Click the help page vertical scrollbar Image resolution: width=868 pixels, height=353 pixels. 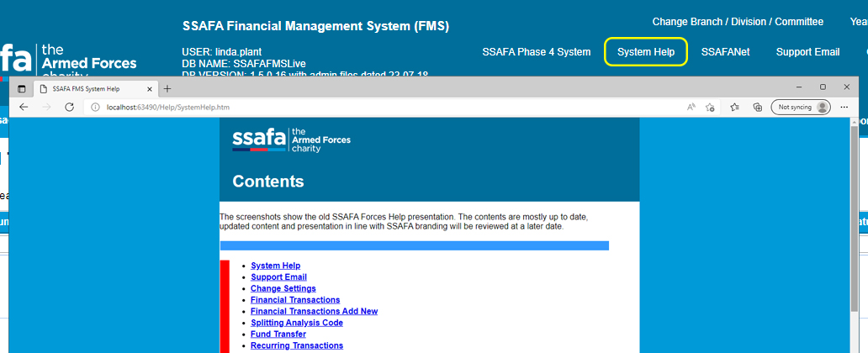click(x=855, y=235)
